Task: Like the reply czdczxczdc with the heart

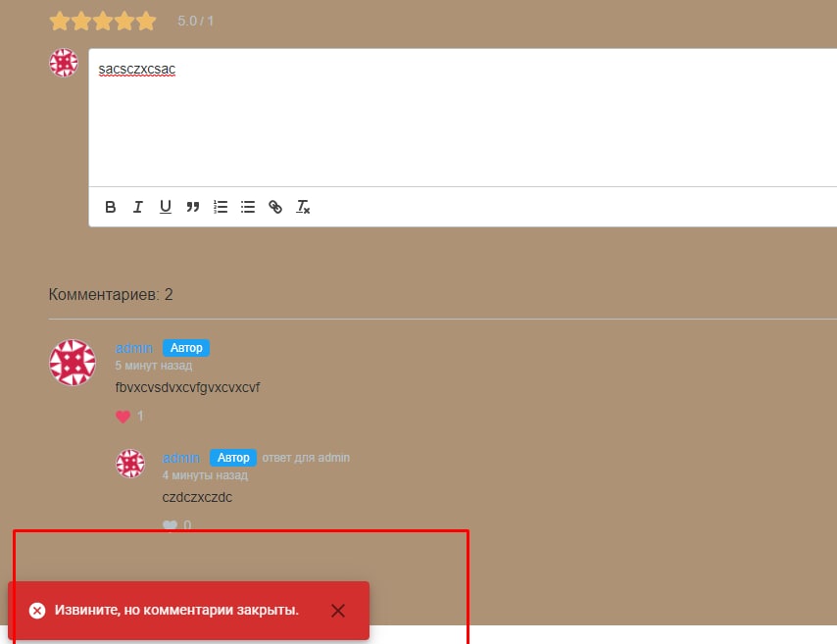Action: pyautogui.click(x=170, y=525)
